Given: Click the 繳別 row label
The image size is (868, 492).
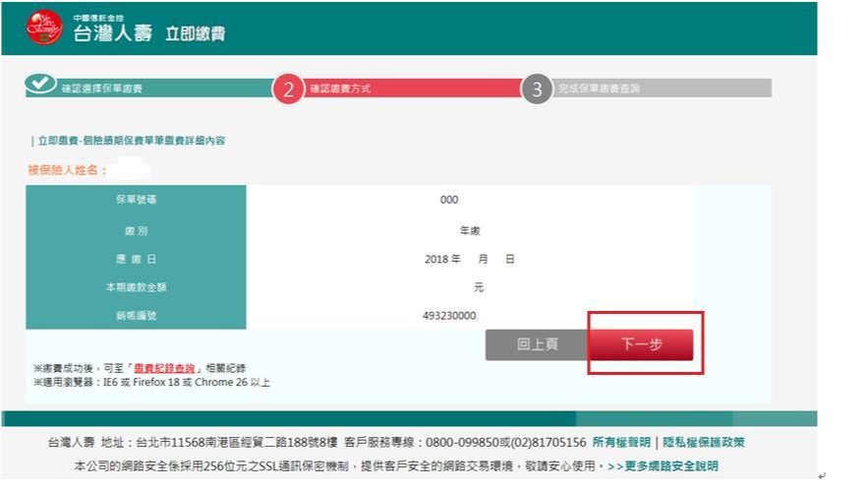Looking at the screenshot, I should click(136, 230).
